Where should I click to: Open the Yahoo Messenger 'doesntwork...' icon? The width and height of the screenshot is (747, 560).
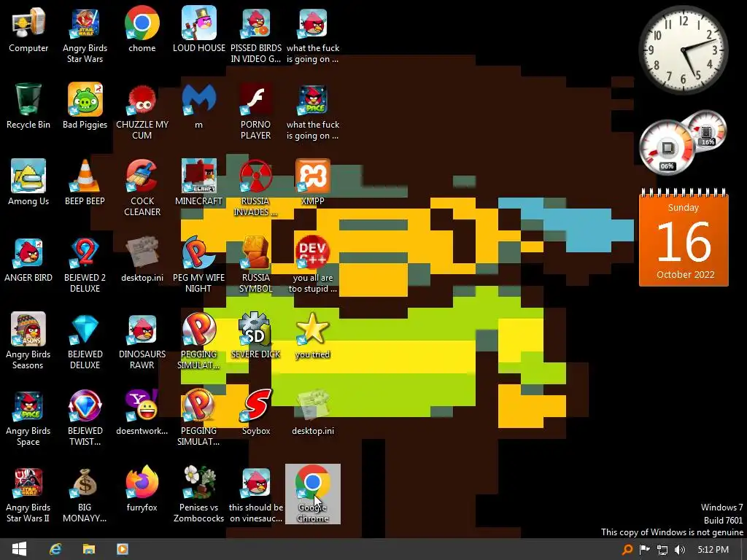pyautogui.click(x=142, y=413)
